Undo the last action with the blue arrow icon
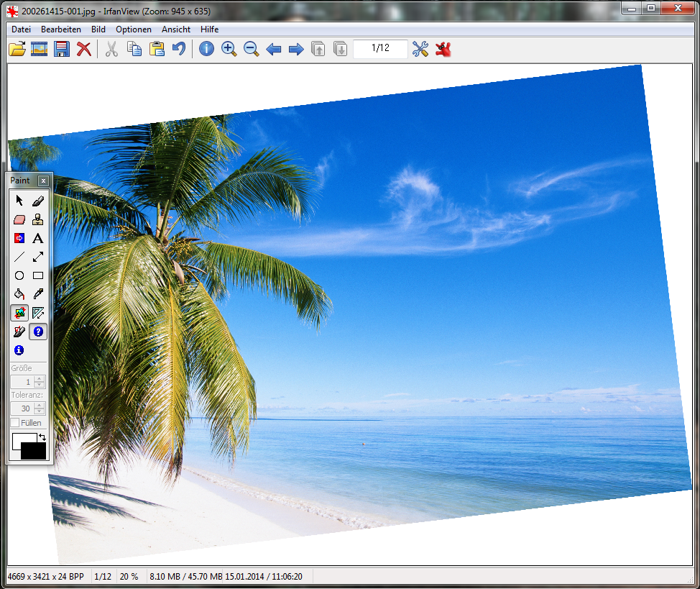 click(x=179, y=49)
